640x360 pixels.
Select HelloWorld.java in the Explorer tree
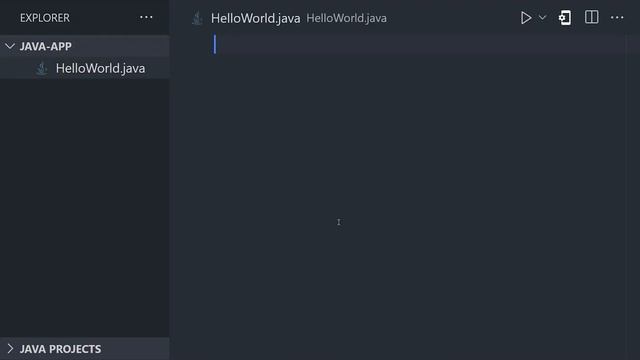(x=85, y=68)
